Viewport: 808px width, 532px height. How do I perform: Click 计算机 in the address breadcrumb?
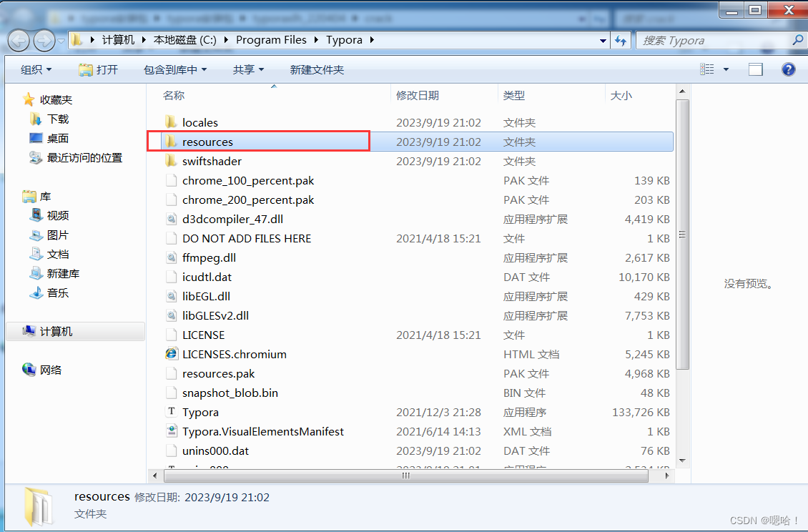pyautogui.click(x=118, y=40)
